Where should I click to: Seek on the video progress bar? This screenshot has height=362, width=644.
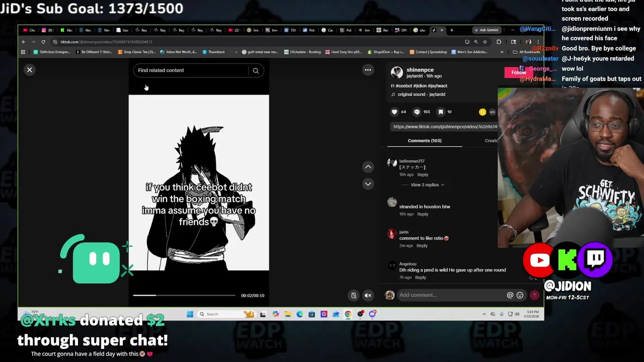[x=184, y=296]
